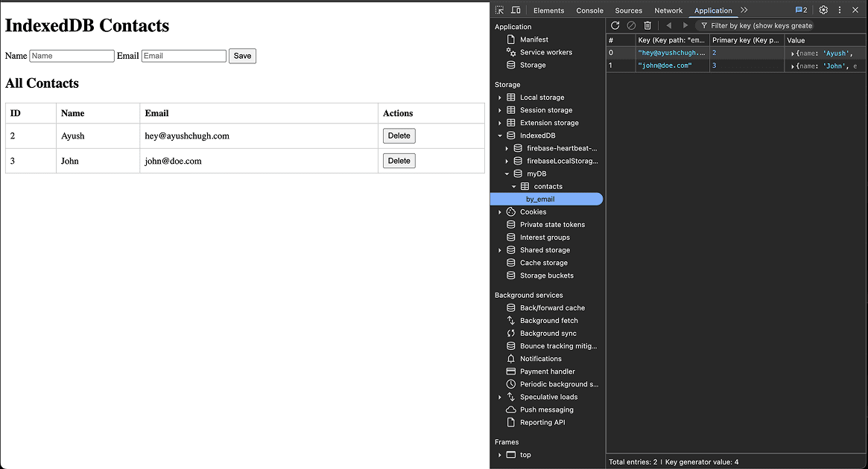Screen dimensions: 868x469
Task: Open the Local storage tree item
Action: point(541,97)
